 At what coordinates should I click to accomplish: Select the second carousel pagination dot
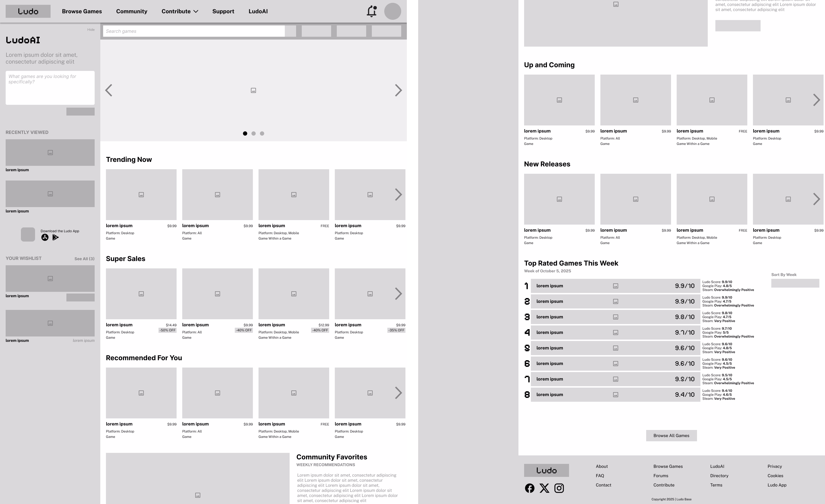[x=253, y=133]
